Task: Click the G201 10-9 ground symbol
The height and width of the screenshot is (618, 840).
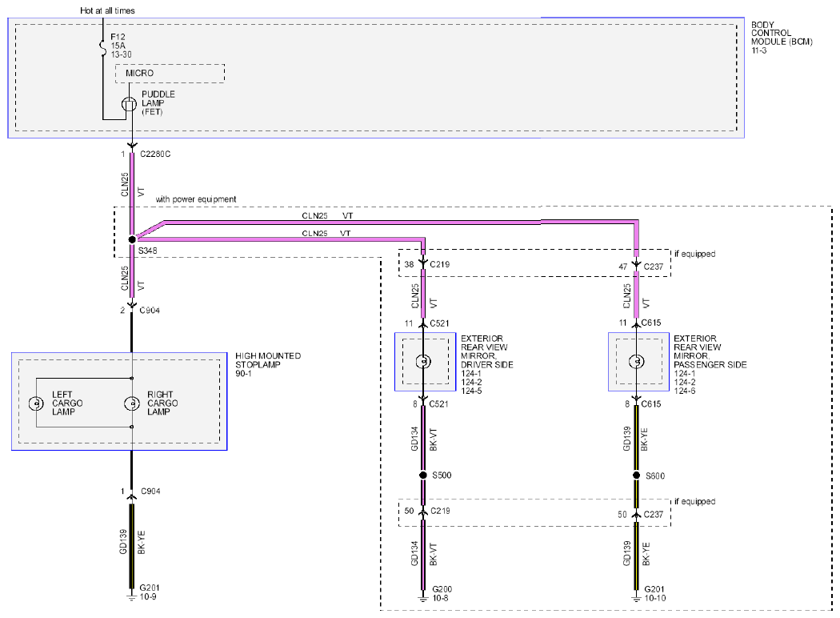Action: pos(131,596)
